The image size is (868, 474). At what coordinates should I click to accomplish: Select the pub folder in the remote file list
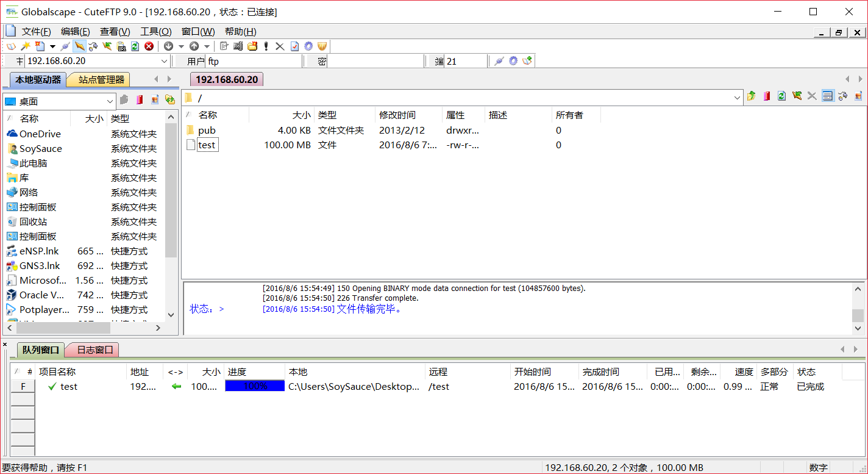click(207, 130)
